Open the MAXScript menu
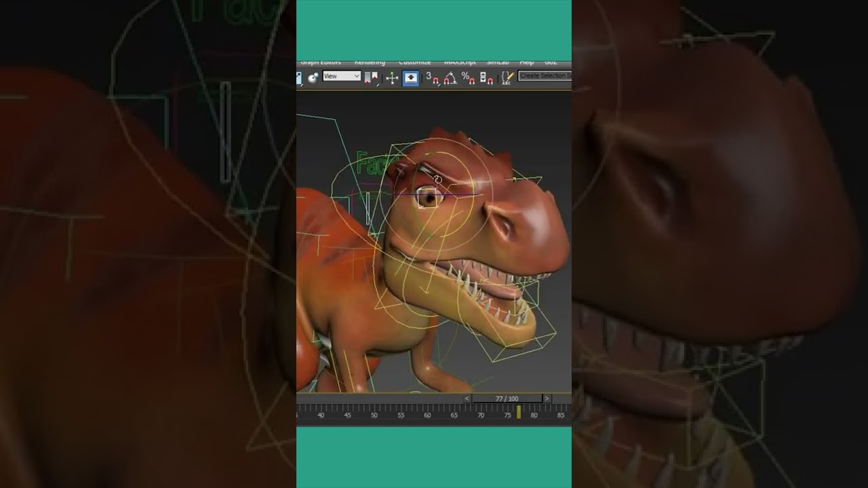The height and width of the screenshot is (488, 868). coord(460,62)
